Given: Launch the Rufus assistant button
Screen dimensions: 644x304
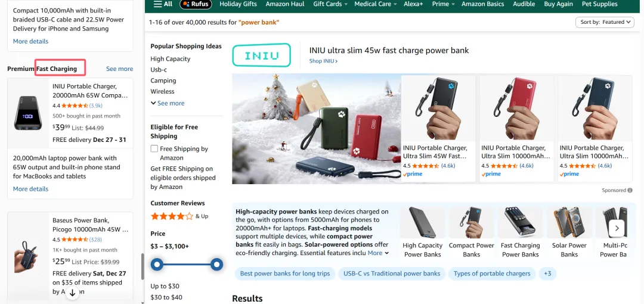Looking at the screenshot, I should tap(196, 4).
